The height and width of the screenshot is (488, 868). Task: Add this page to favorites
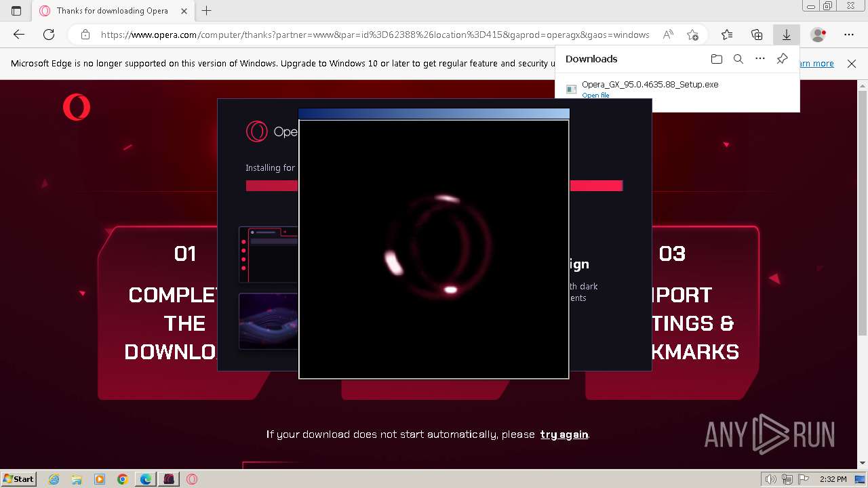[x=692, y=35]
